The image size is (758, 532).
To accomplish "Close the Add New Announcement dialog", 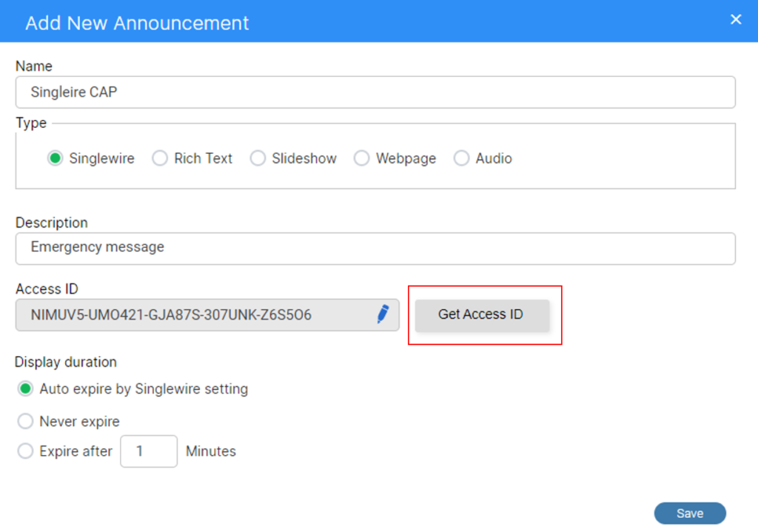I will tap(736, 19).
